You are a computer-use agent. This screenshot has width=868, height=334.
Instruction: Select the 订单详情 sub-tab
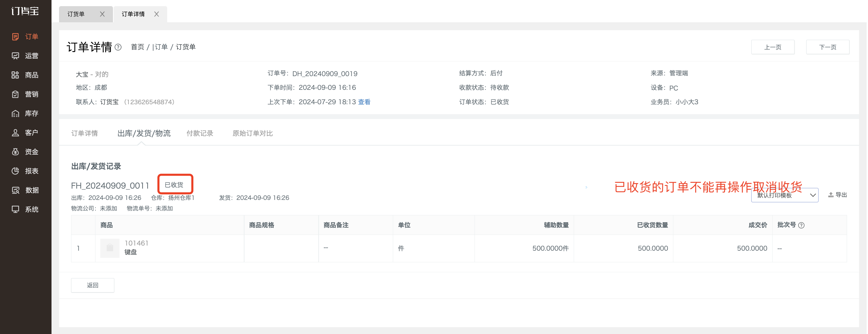click(x=84, y=133)
